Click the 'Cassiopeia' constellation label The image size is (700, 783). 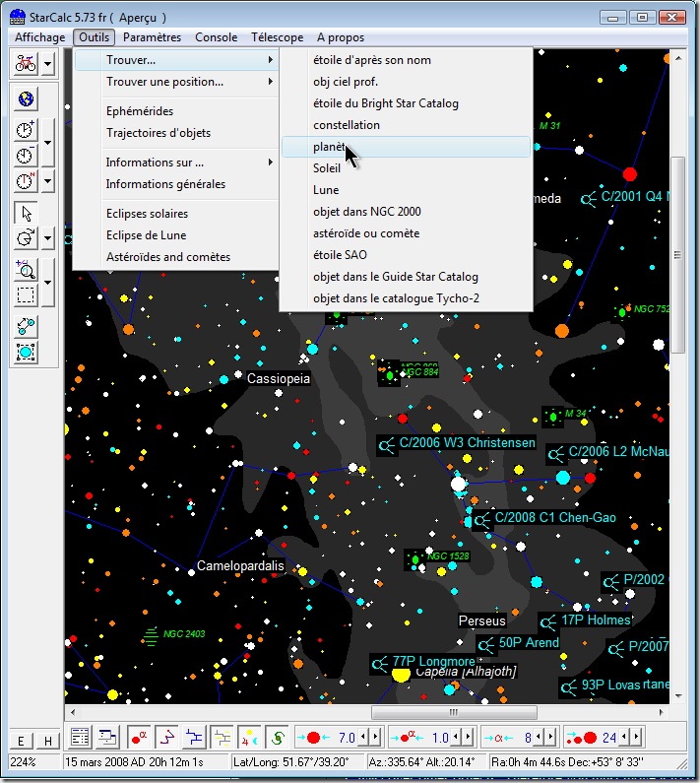(279, 378)
